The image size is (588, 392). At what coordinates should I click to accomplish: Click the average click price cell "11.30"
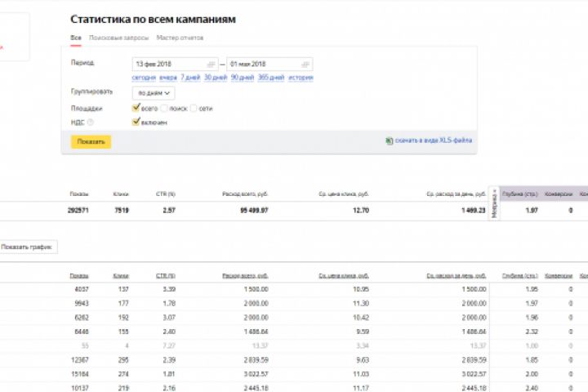click(x=361, y=303)
